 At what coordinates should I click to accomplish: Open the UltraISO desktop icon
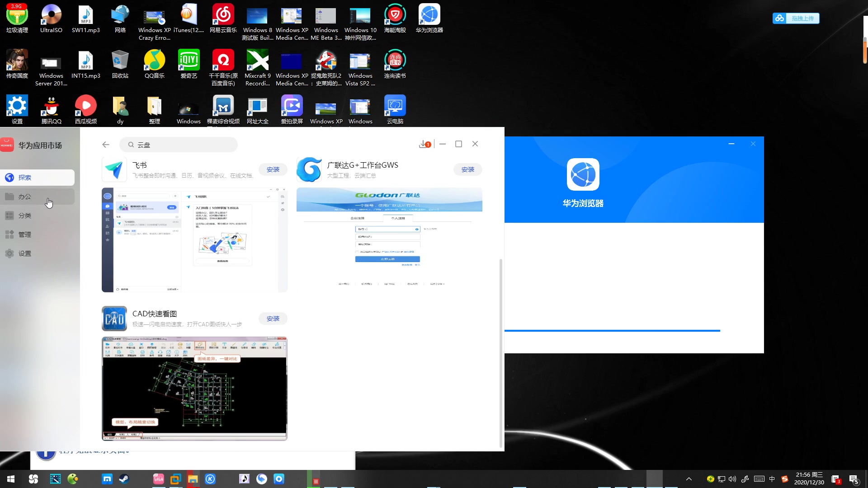pos(51,19)
